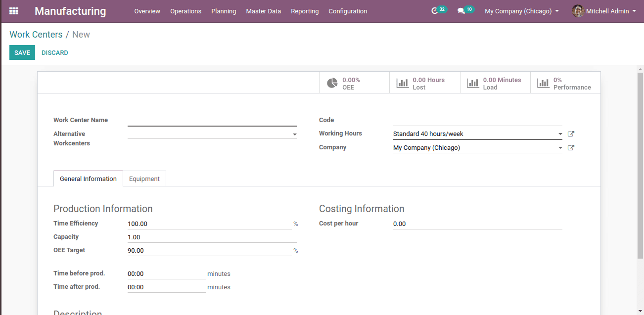Image resolution: width=644 pixels, height=315 pixels.
Task: Focus the Work Center Name field
Action: (212, 120)
